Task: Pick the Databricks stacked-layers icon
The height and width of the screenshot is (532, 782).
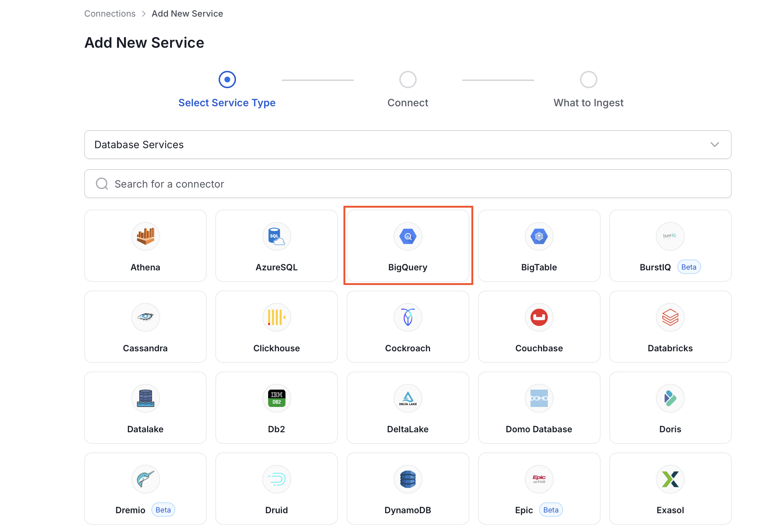Action: (670, 317)
